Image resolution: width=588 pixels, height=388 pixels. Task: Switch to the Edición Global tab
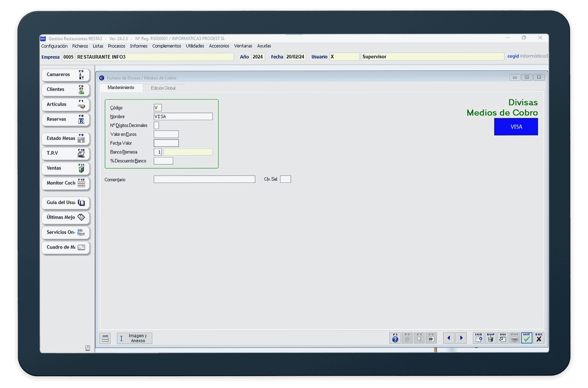[163, 88]
